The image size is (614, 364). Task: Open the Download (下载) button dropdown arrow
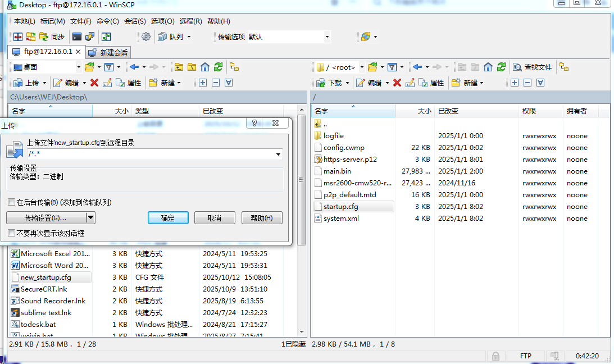click(x=347, y=83)
